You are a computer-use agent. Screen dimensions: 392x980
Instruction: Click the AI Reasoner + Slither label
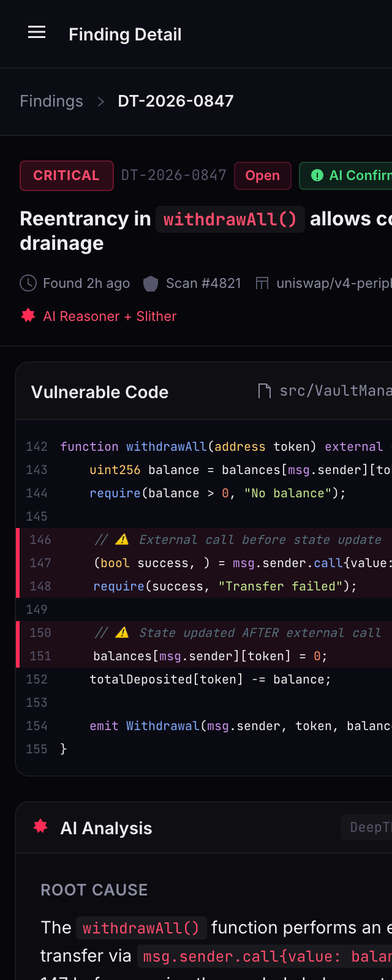tap(110, 316)
